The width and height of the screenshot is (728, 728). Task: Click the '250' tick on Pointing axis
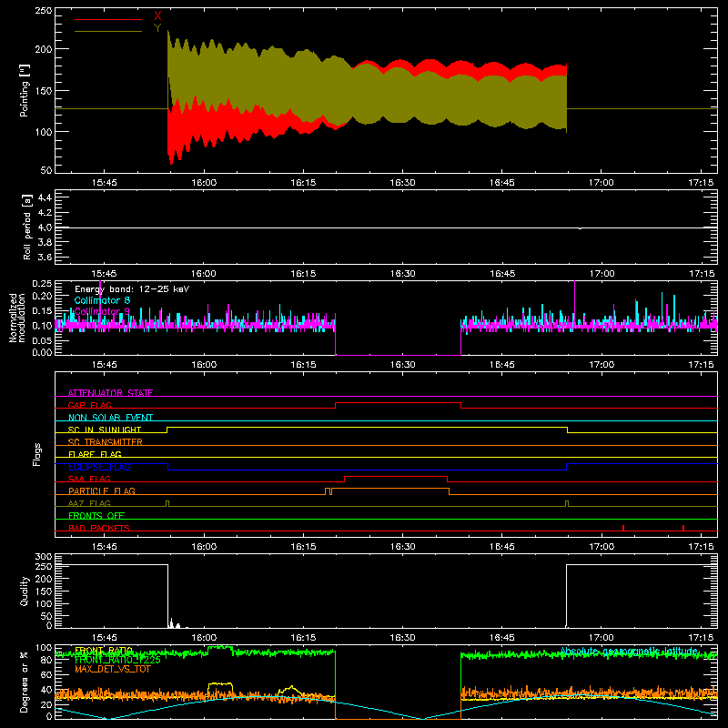tap(44, 10)
